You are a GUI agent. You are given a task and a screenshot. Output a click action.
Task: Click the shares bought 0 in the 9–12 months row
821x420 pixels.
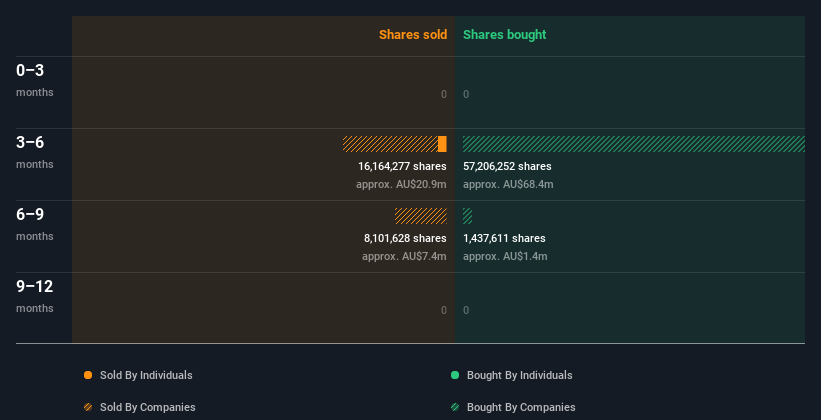(x=466, y=310)
